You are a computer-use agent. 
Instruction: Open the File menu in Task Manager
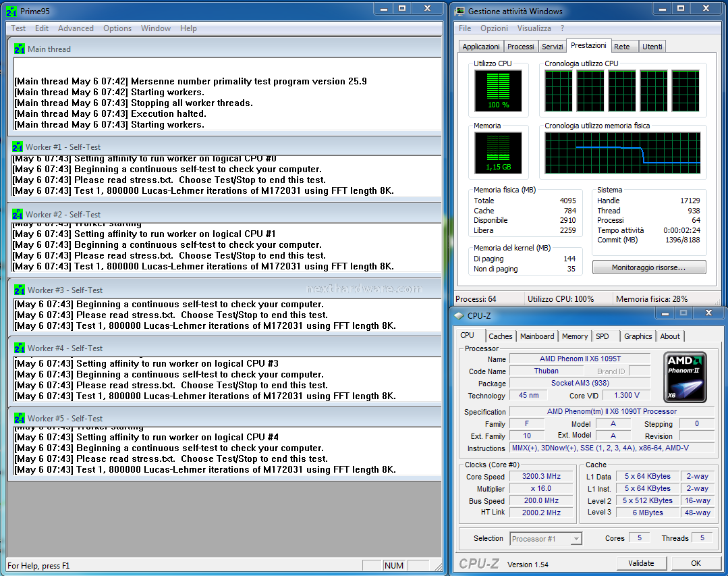[465, 28]
